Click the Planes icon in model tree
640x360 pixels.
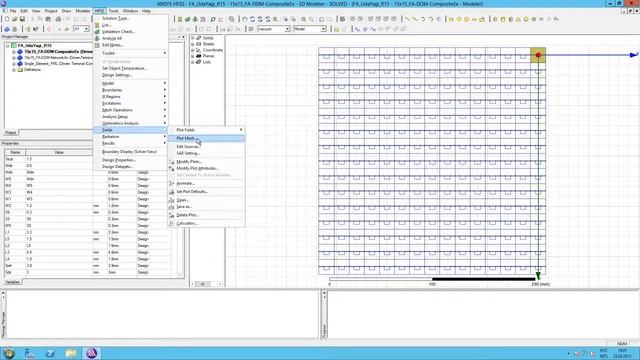click(x=199, y=56)
